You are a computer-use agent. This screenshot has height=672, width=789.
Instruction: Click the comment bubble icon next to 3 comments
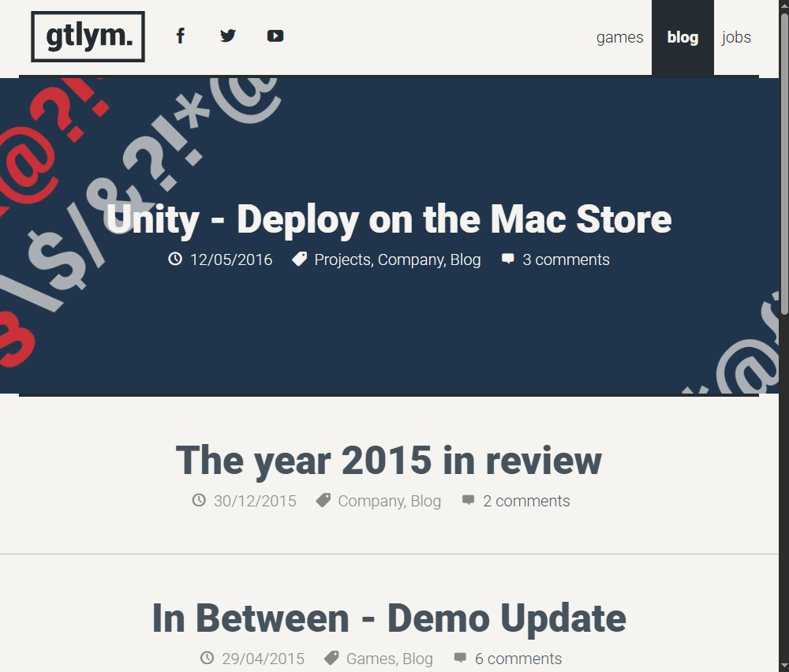(508, 259)
